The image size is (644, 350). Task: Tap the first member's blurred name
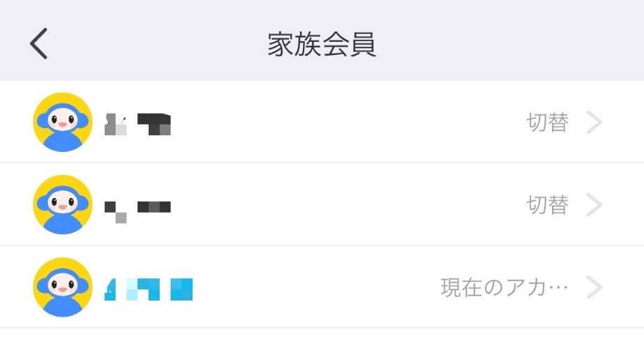[x=137, y=124]
